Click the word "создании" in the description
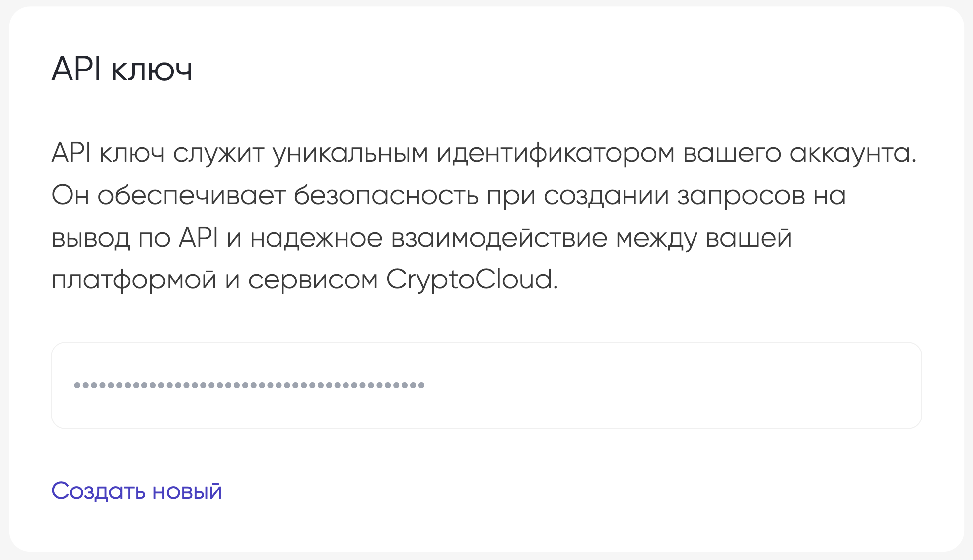 (606, 195)
